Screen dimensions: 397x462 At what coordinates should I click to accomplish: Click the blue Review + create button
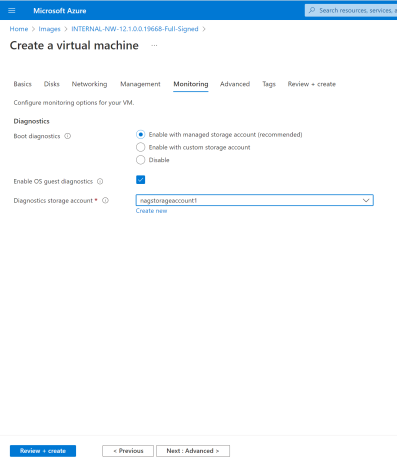point(43,451)
